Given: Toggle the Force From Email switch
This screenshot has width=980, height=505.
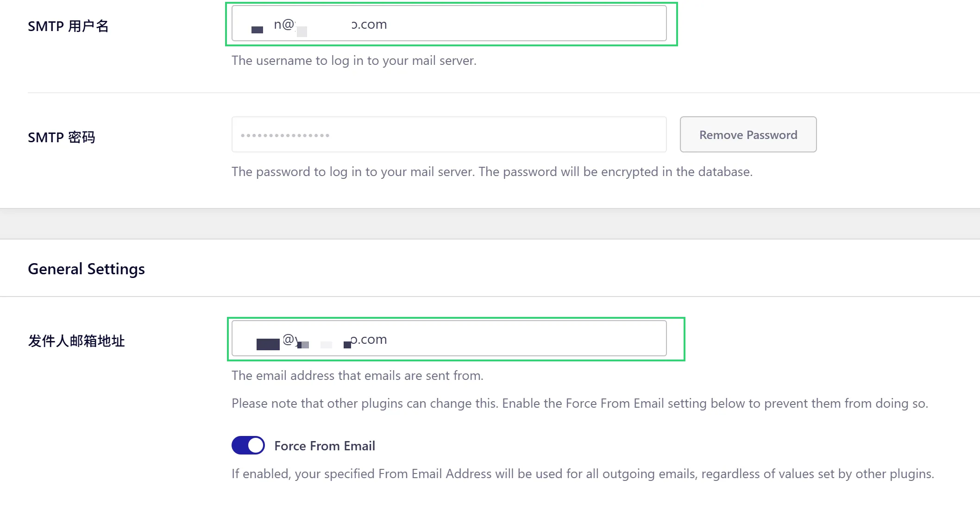Looking at the screenshot, I should click(x=248, y=445).
